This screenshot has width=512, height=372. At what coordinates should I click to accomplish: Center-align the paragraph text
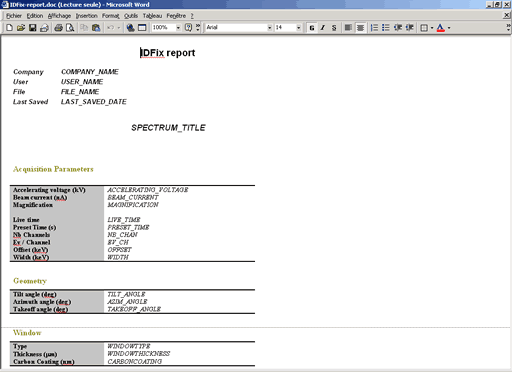tap(360, 28)
